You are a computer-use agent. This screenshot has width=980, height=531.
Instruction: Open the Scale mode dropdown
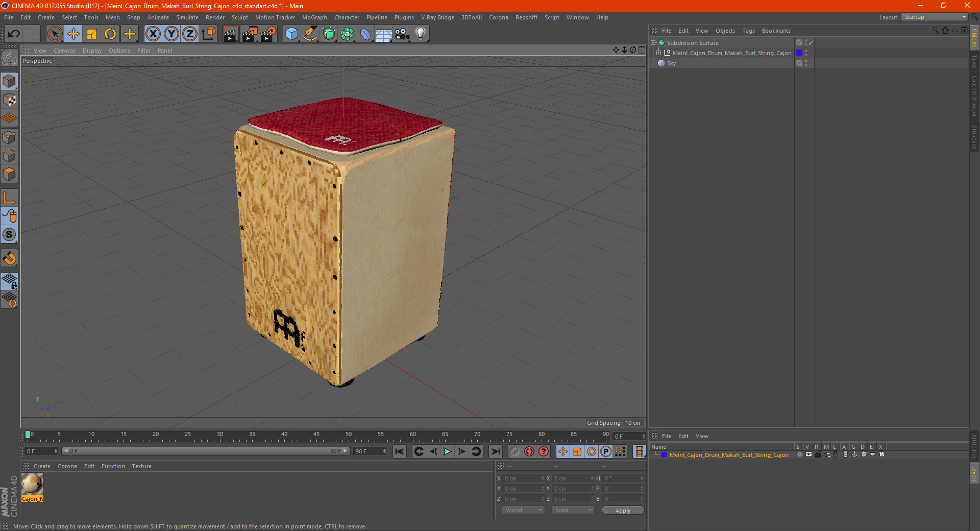point(573,510)
